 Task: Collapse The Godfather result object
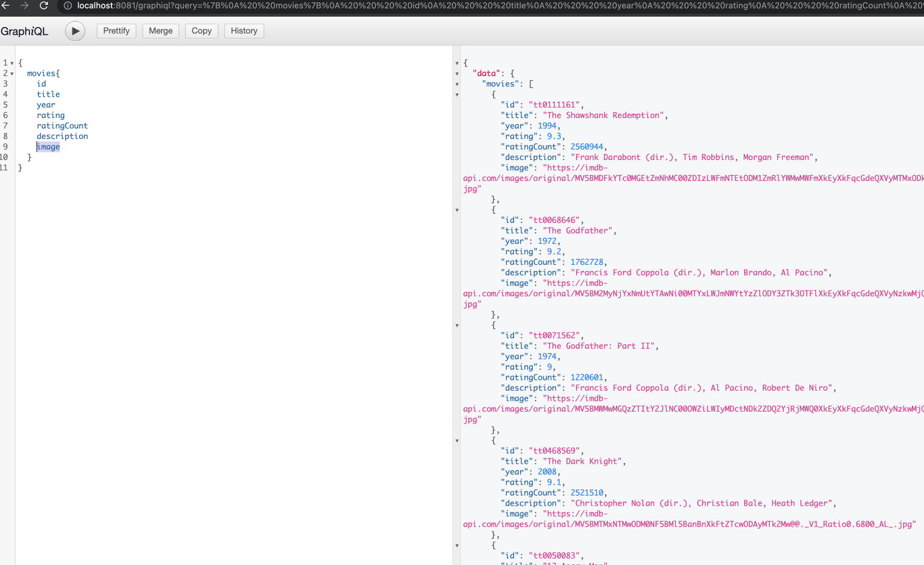coord(457,210)
